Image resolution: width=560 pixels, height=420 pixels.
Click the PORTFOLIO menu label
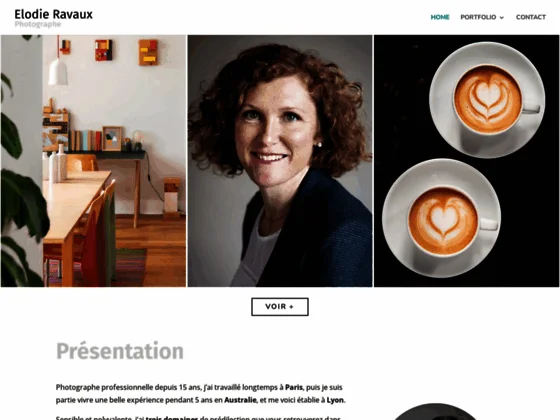(x=478, y=17)
